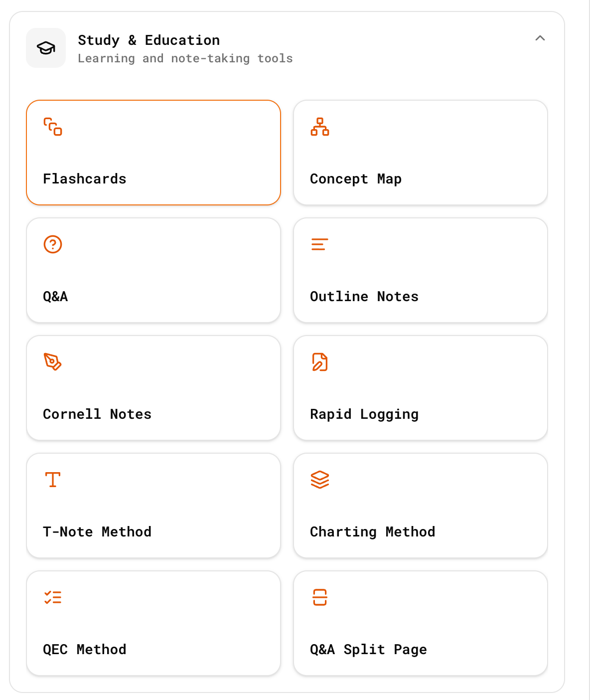Click the Charting Method layers icon
The height and width of the screenshot is (700, 590).
(319, 480)
